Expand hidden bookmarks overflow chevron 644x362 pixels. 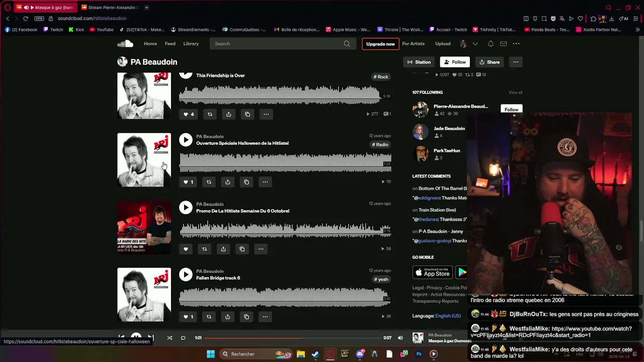[638, 30]
